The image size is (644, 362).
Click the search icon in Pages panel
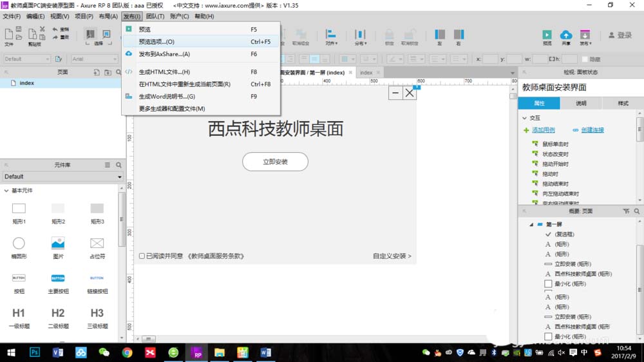point(118,72)
